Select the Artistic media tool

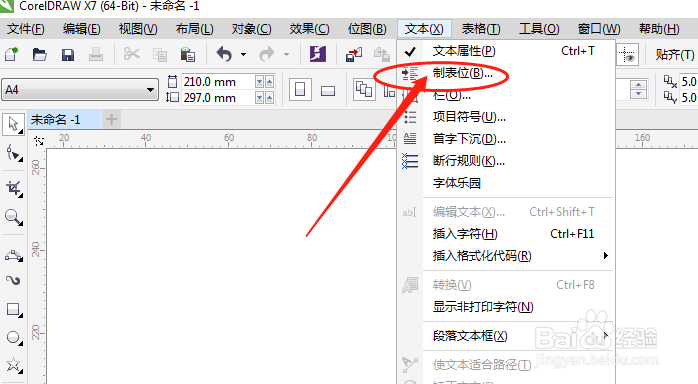point(13,280)
